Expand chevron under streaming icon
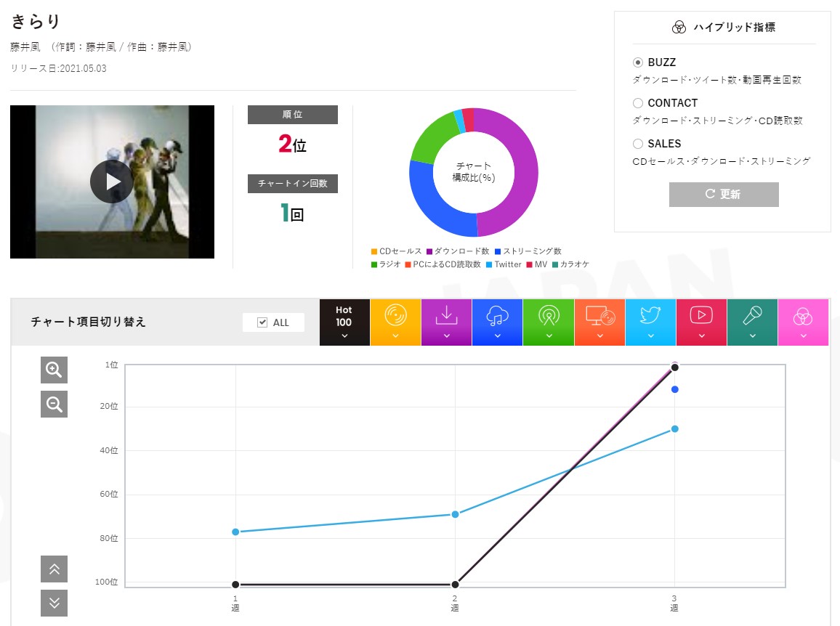Image resolution: width=840 pixels, height=626 pixels. pyautogui.click(x=497, y=336)
